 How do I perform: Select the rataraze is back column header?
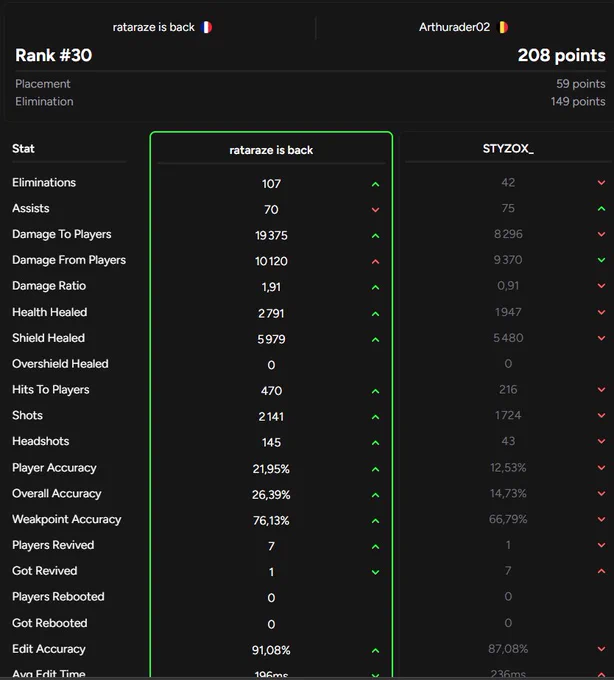(271, 150)
